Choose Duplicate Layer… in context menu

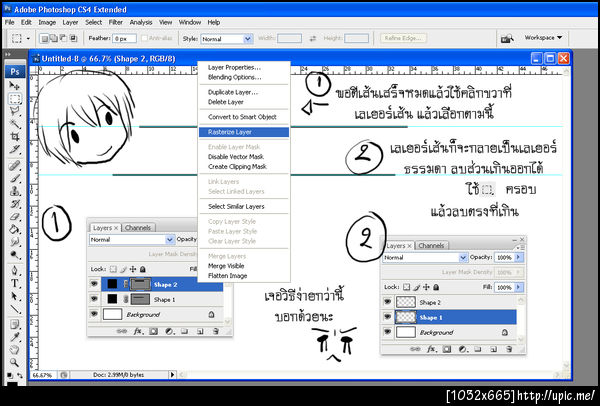(x=244, y=92)
